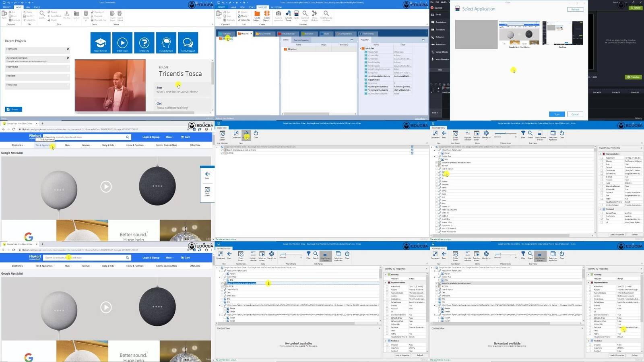
Task: Click Condensed in BASIC VIEW window
Action: pyautogui.click(x=236, y=135)
